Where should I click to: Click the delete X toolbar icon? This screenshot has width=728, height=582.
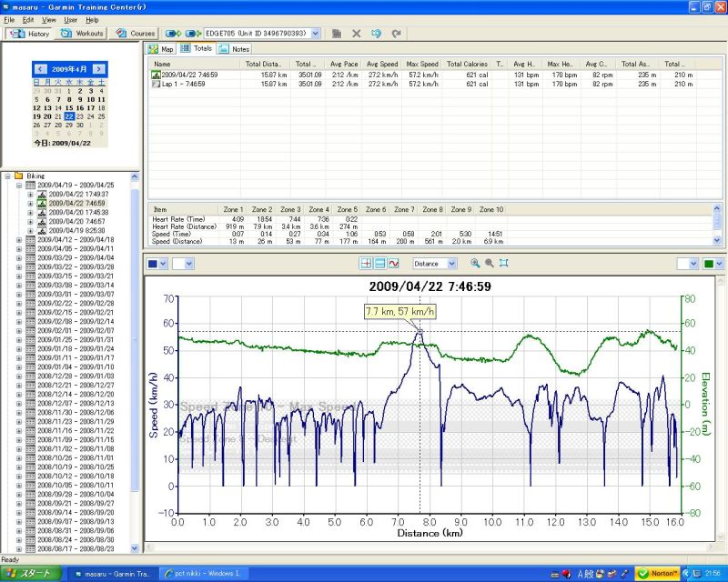357,34
